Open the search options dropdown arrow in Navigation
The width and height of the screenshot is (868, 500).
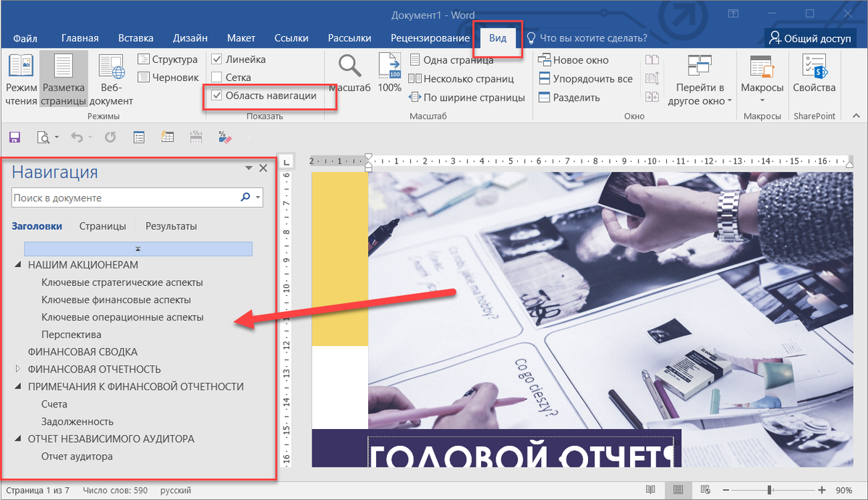[258, 197]
